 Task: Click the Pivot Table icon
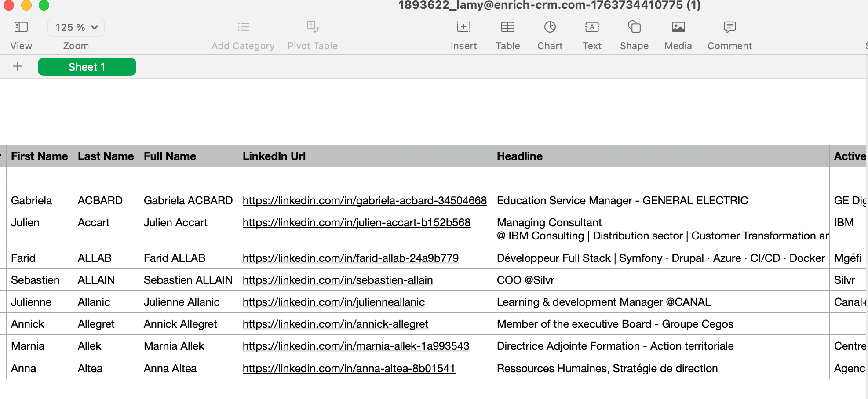tap(313, 27)
